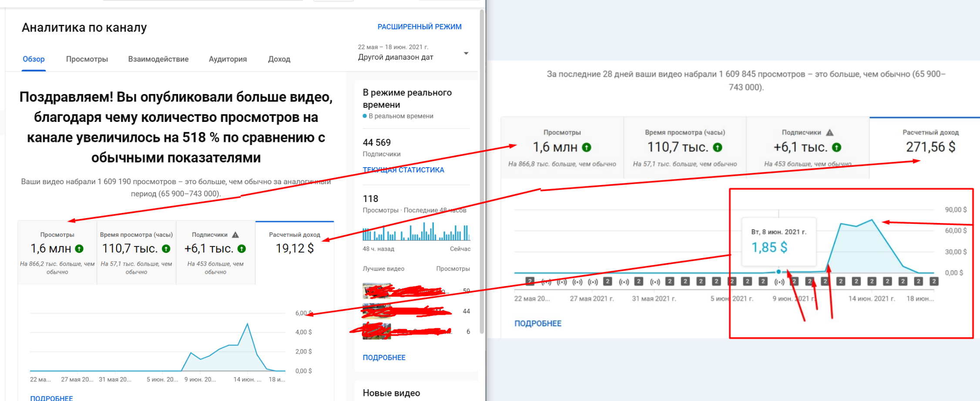Select the Доход tab
Screen dimensions: 980x401
click(279, 59)
